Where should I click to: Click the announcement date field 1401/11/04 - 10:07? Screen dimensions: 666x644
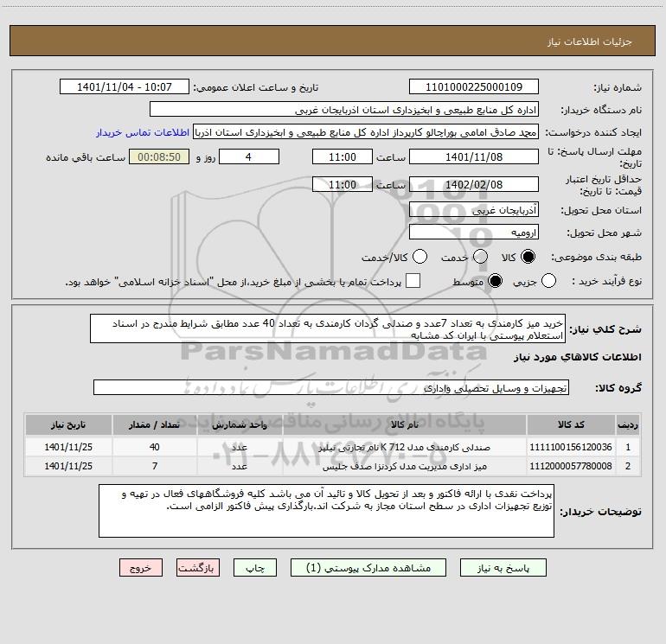pyautogui.click(x=124, y=87)
